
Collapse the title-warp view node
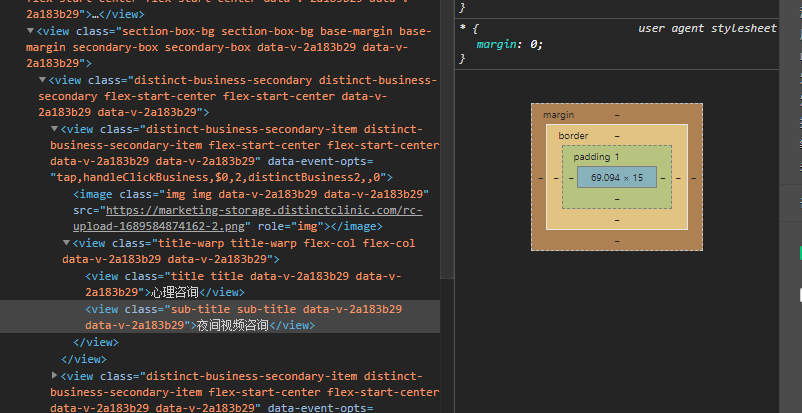(x=66, y=243)
